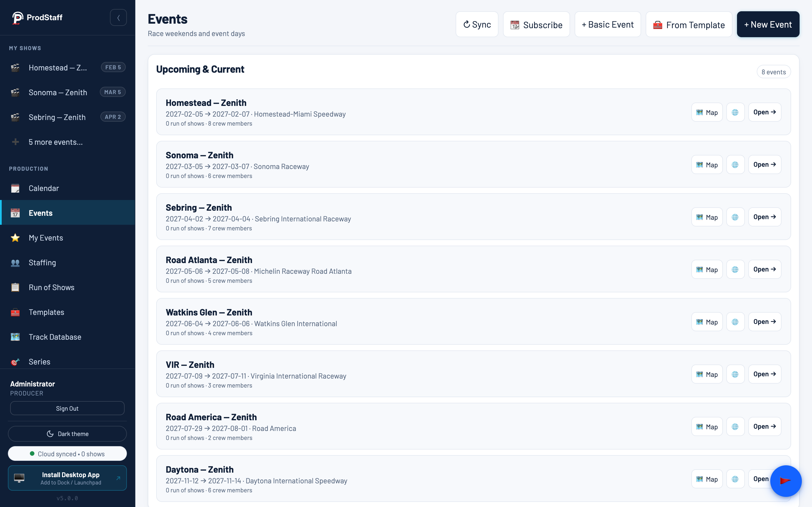The image size is (812, 507).
Task: Click the ProdStaff logo icon
Action: click(x=17, y=18)
